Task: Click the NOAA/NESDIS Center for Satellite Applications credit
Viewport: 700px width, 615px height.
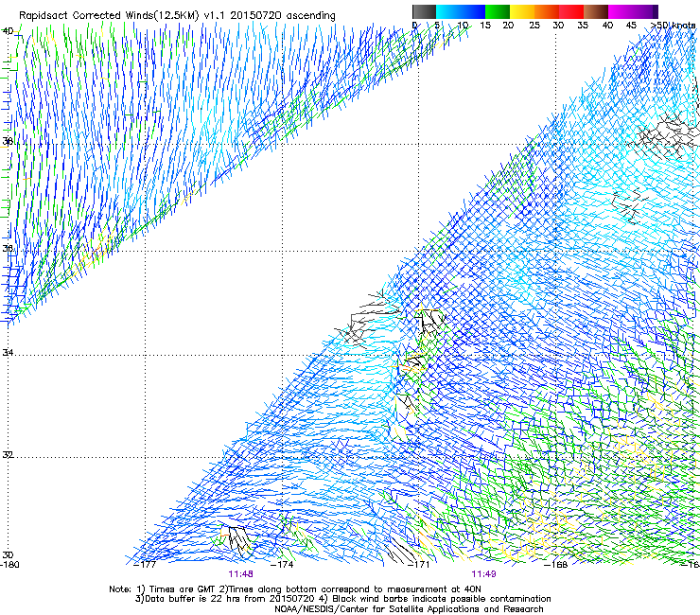Action: (409, 609)
